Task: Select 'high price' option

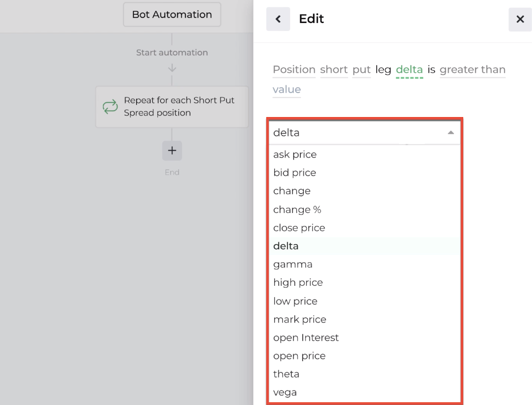Action: coord(364,283)
